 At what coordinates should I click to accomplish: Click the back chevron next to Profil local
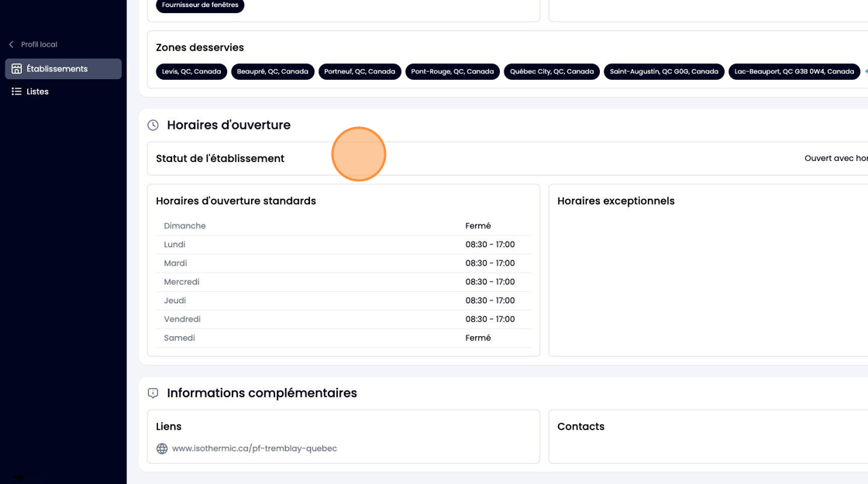[x=11, y=44]
